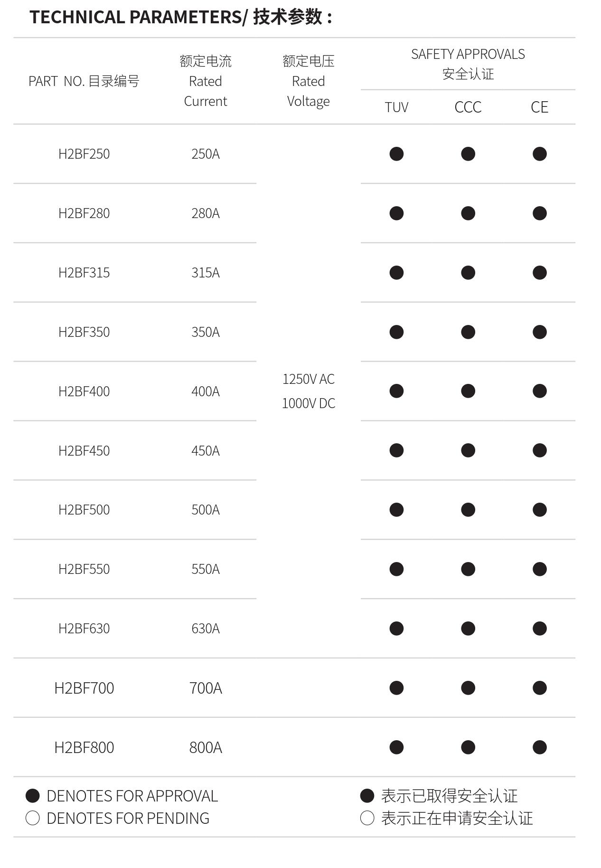Select the CE column header

coord(540,107)
